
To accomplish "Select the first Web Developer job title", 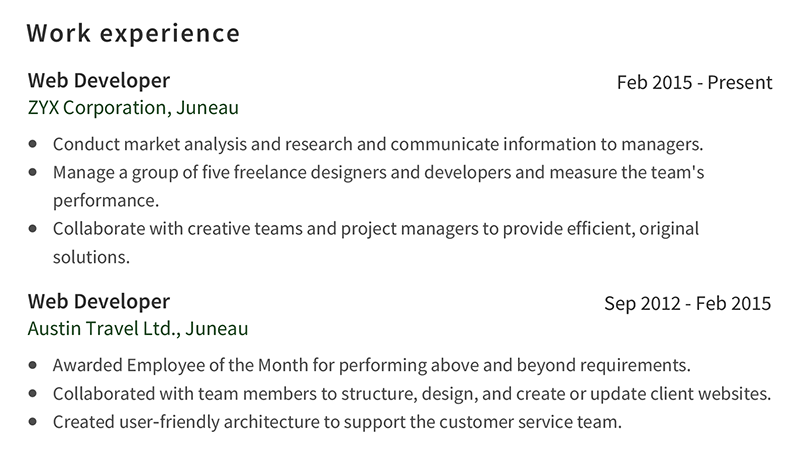I will 99,81.
